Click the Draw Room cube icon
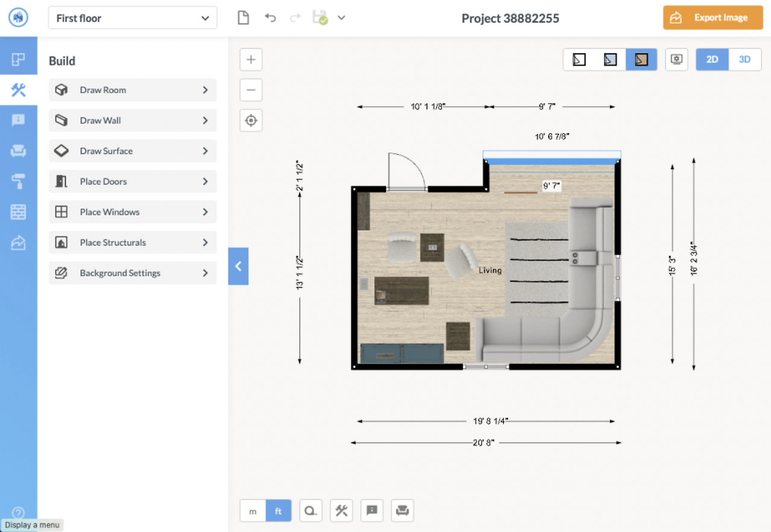The height and width of the screenshot is (532, 771). point(61,90)
